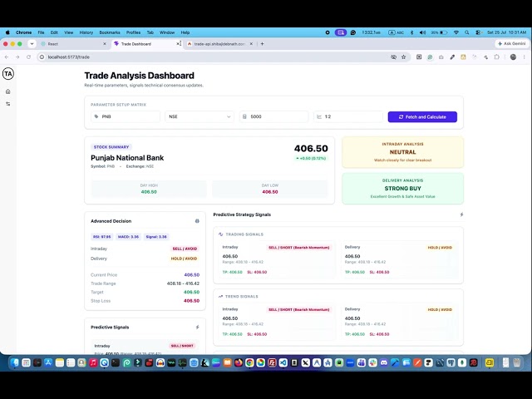This screenshot has height=399, width=532.
Task: Click the STOCK SUMMARY badge
Action: [x=111, y=147]
